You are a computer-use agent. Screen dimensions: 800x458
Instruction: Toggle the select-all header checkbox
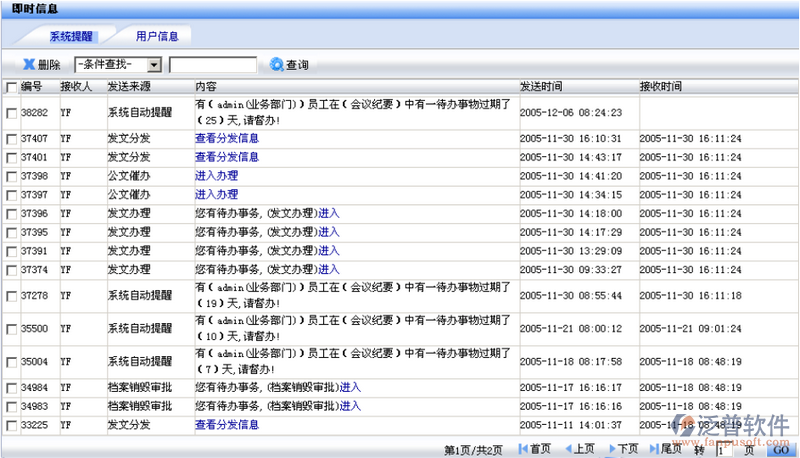pyautogui.click(x=11, y=87)
